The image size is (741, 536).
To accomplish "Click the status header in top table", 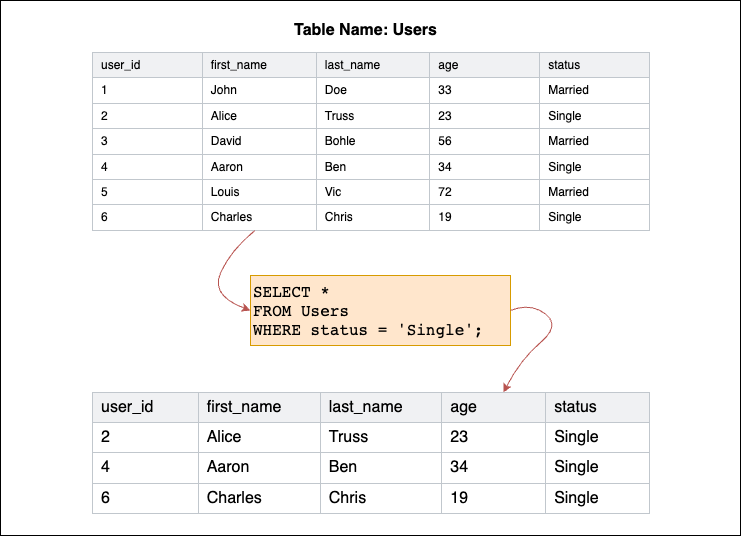I will point(564,65).
